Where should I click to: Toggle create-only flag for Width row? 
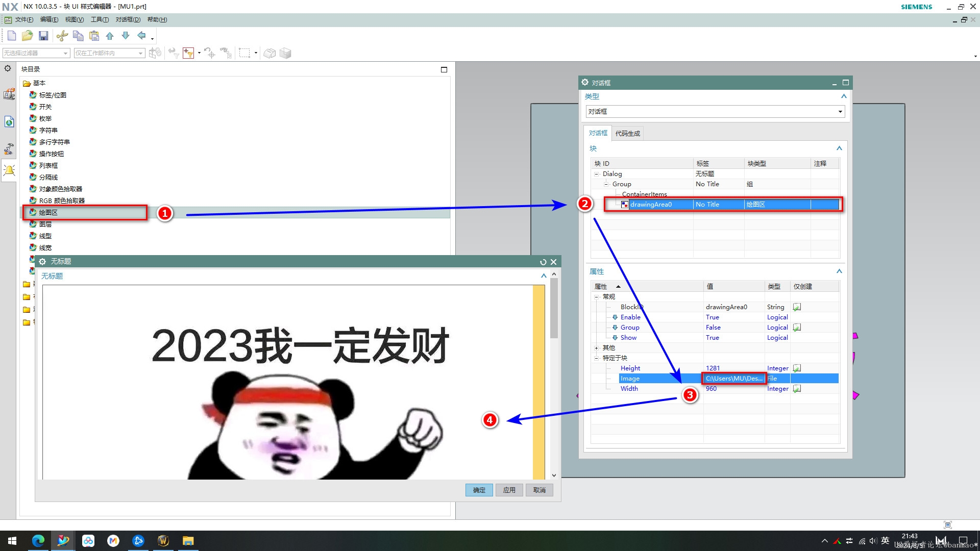(x=797, y=389)
